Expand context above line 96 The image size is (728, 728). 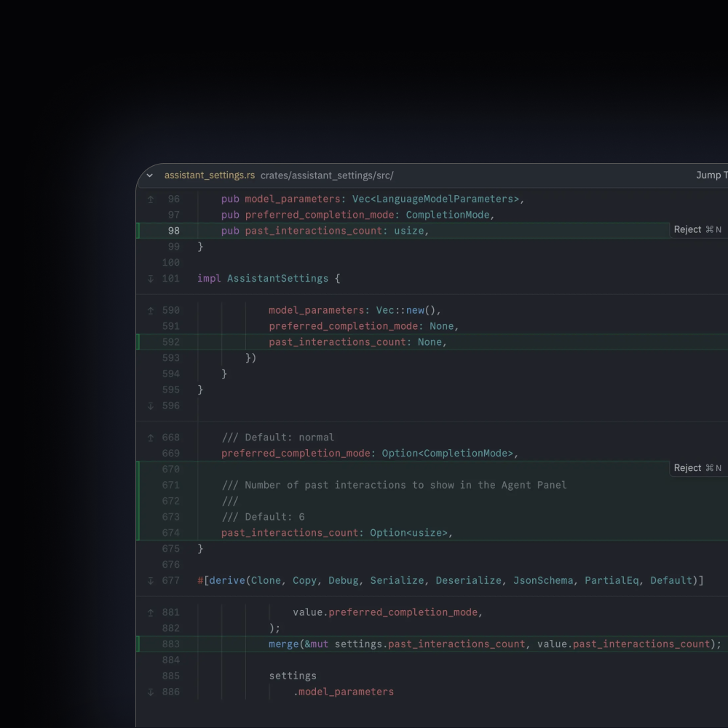pos(151,199)
